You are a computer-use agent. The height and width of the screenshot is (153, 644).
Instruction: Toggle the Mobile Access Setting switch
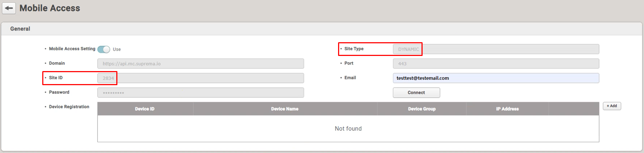[x=104, y=49]
